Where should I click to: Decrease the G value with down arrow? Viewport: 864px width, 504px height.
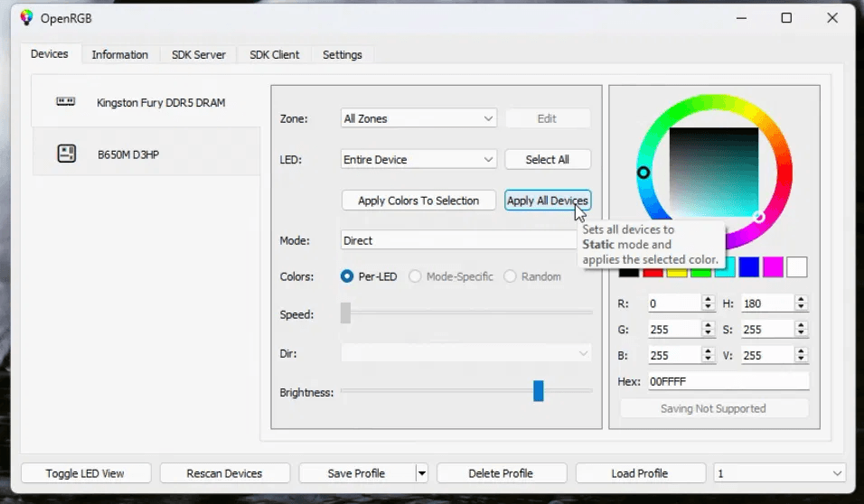pos(708,334)
